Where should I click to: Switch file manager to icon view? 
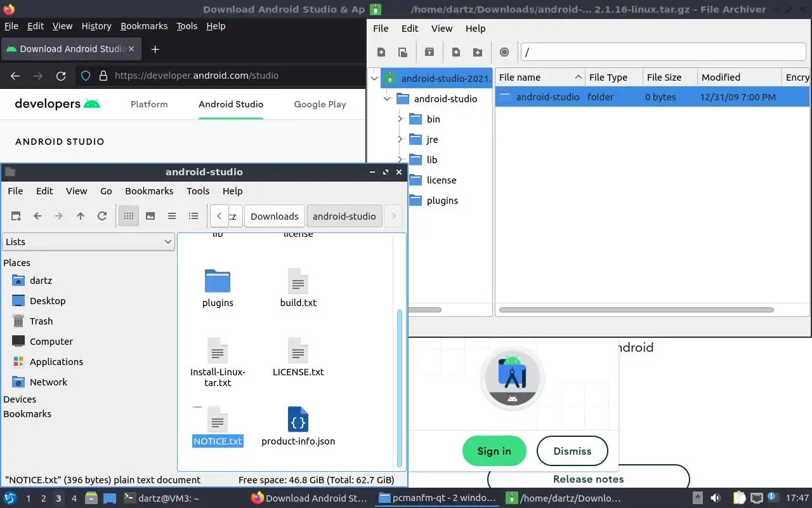[x=129, y=216]
